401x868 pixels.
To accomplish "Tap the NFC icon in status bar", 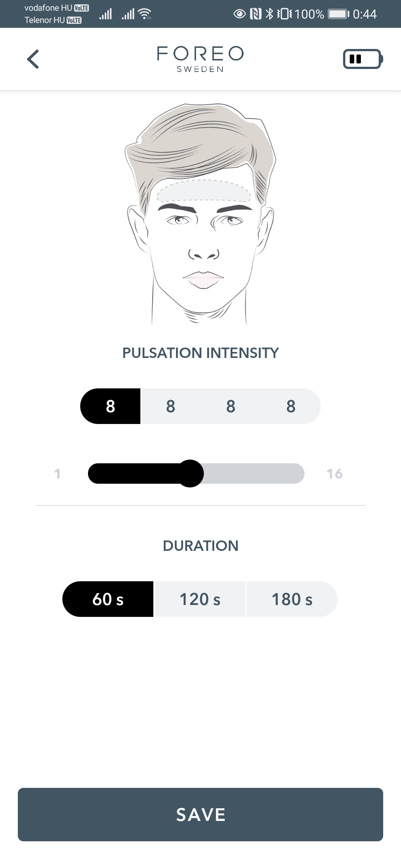I will point(256,14).
